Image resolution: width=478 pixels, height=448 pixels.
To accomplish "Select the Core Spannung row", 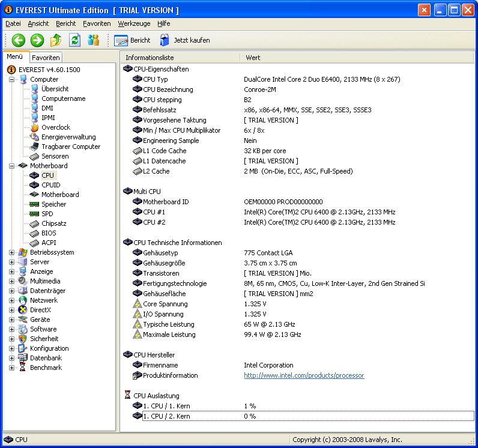I will click(297, 304).
